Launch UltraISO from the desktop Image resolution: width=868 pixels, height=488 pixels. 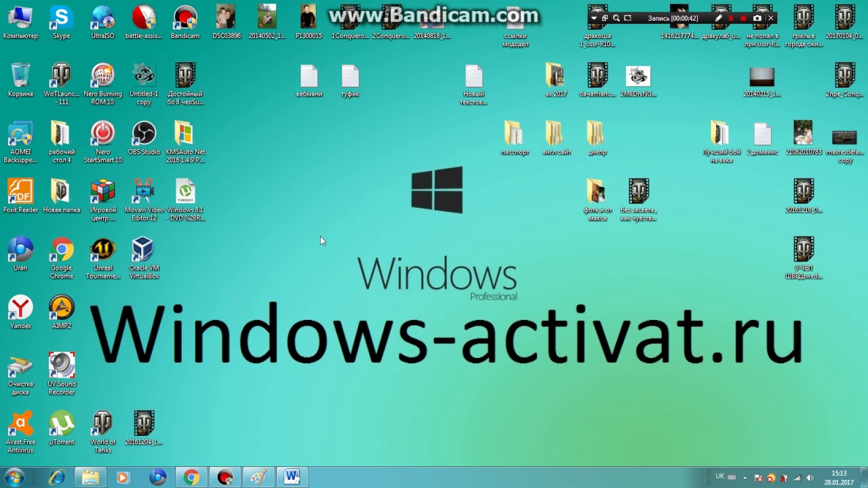(102, 22)
